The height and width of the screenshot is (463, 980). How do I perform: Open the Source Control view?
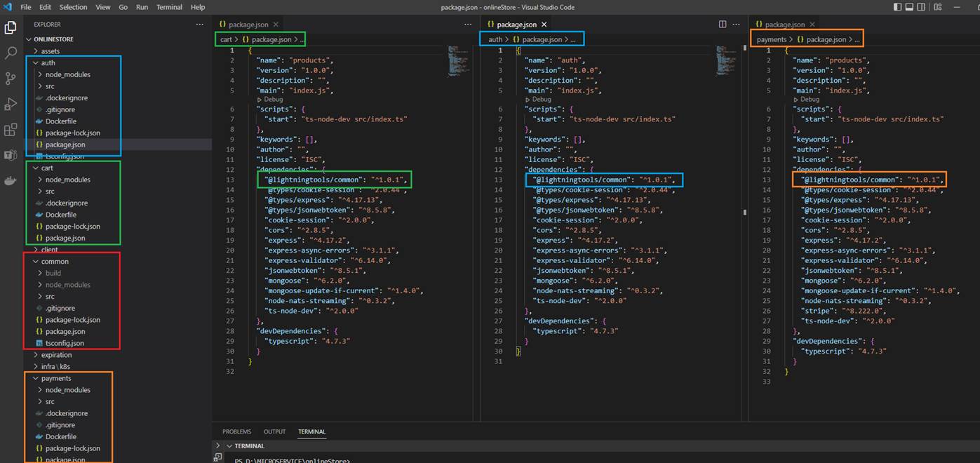point(11,78)
